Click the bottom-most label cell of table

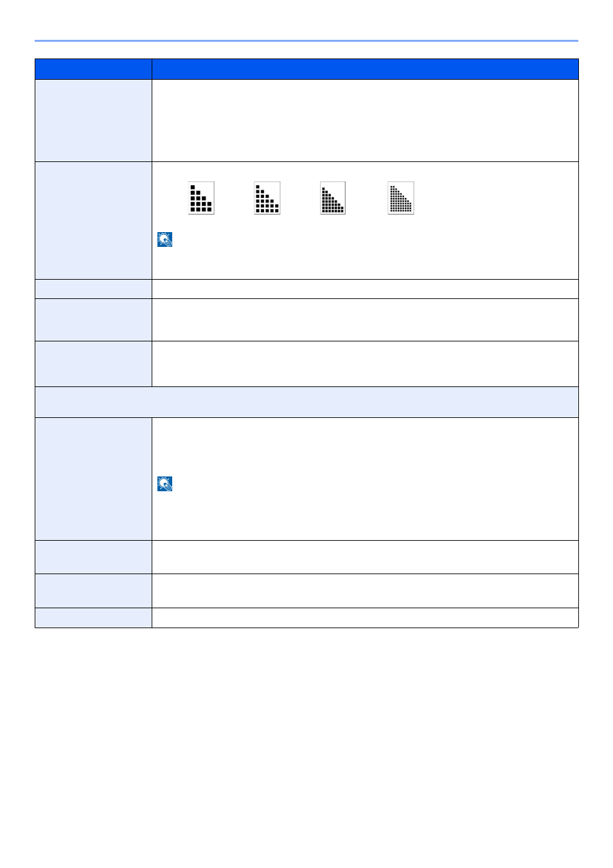93,618
